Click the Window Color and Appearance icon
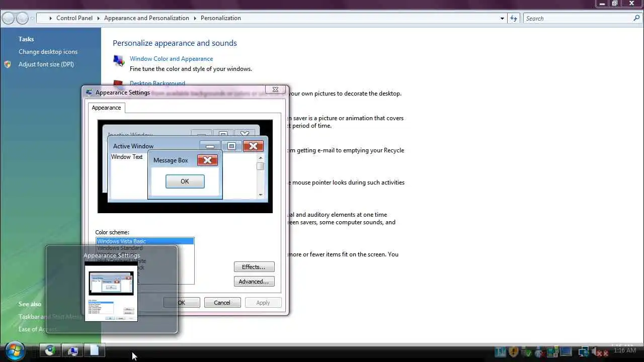644x362 pixels. (x=119, y=61)
